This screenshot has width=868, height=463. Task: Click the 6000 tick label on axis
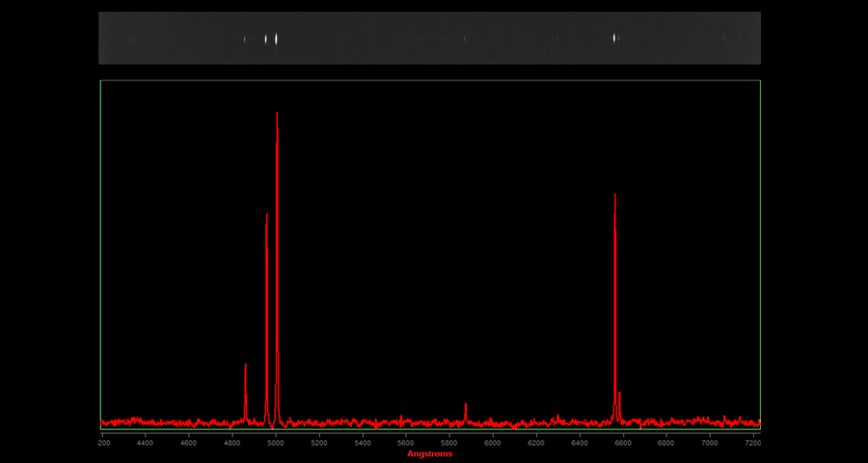tap(492, 443)
